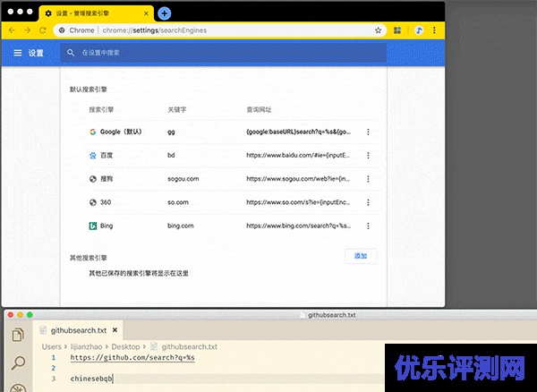Open the more actions menu for 百度
537x392 pixels.
[x=369, y=155]
